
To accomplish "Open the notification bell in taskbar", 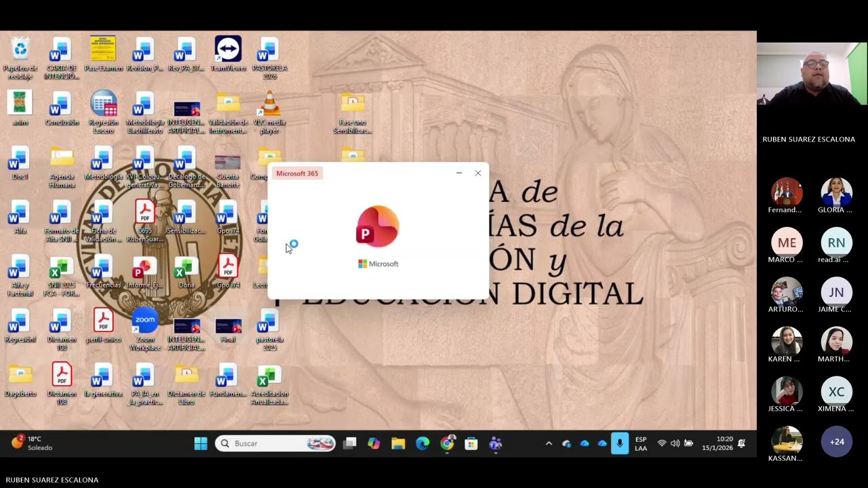I will tap(742, 443).
